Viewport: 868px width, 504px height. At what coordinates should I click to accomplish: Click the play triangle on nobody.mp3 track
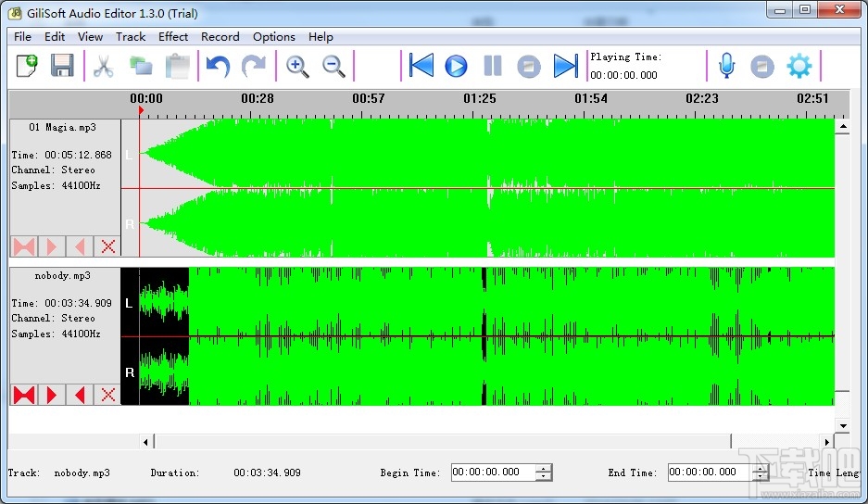52,396
